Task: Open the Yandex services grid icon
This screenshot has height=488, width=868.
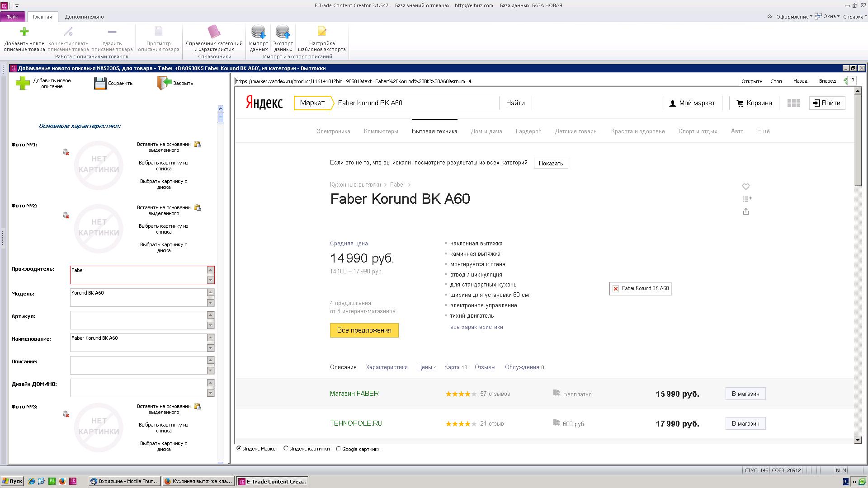Action: pyautogui.click(x=794, y=103)
